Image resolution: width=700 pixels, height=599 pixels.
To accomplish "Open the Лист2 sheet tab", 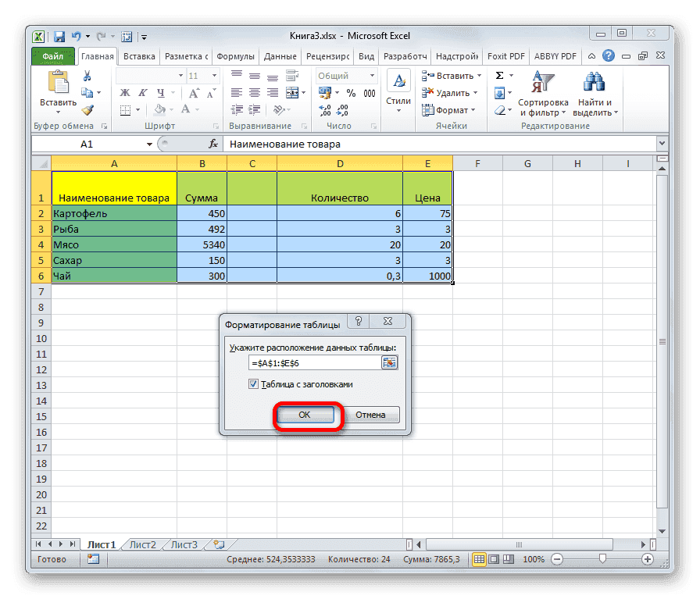I will tap(142, 544).
